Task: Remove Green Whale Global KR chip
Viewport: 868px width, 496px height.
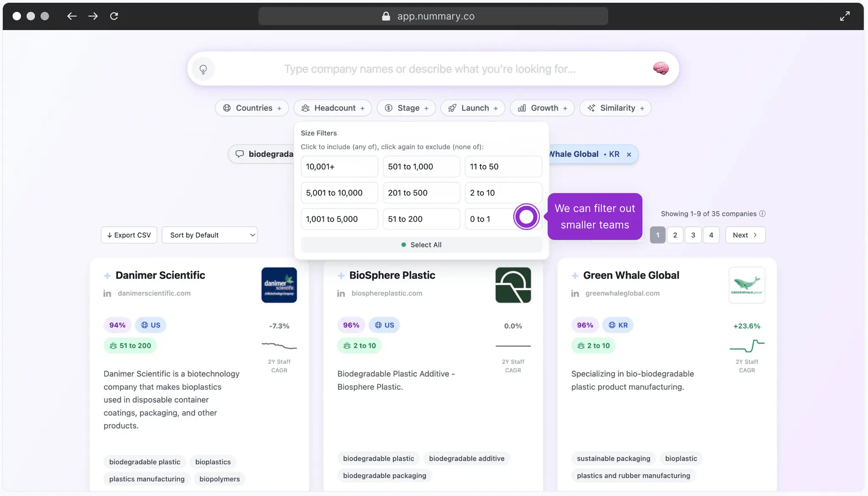Action: coord(629,155)
